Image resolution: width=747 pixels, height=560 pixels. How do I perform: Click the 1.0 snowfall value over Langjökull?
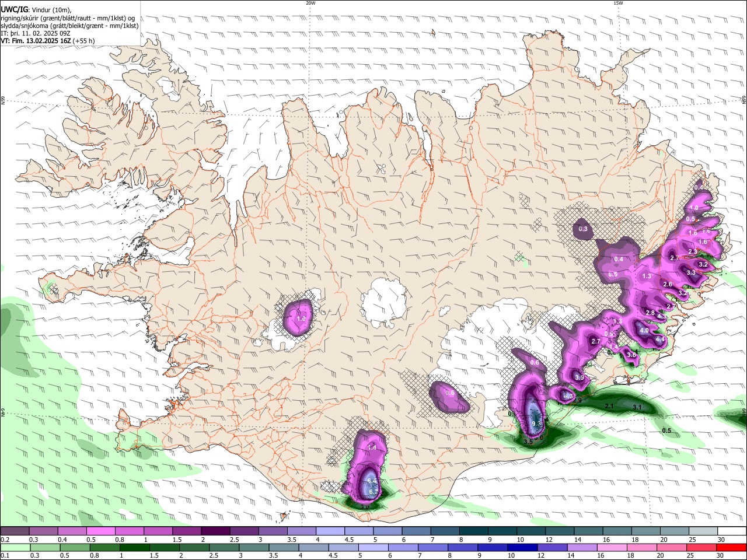tap(301, 318)
